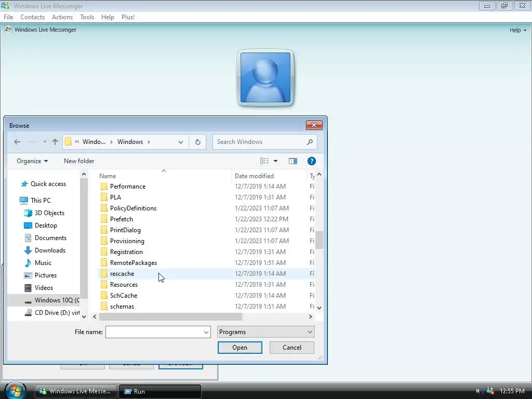Viewport: 532px width, 399px height.
Task: Click the Windows Start orb
Action: click(15, 391)
